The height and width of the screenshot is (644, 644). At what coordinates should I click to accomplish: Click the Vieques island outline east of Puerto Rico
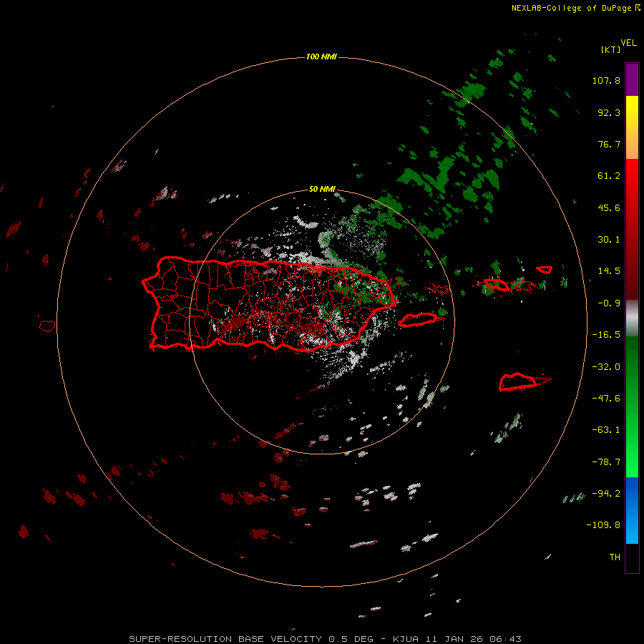418,320
